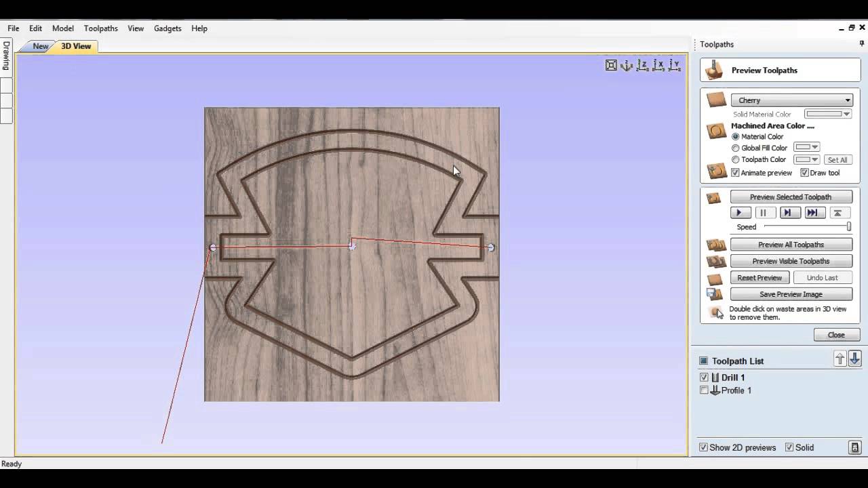
Task: Click the calculator icon at panel bottom
Action: (855, 447)
